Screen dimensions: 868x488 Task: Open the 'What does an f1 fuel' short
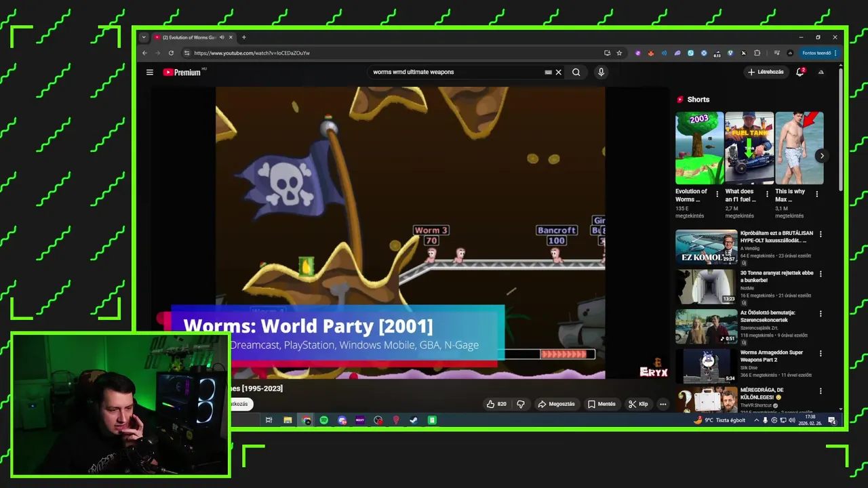tap(749, 148)
